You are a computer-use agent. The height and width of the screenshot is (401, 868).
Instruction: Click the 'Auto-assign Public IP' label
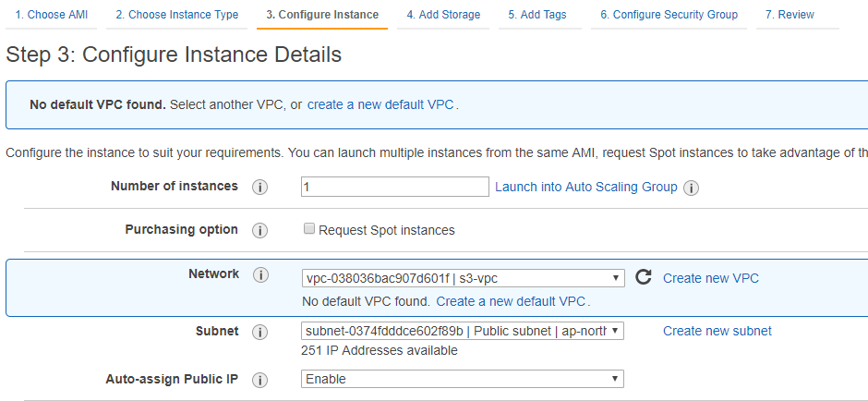point(172,380)
